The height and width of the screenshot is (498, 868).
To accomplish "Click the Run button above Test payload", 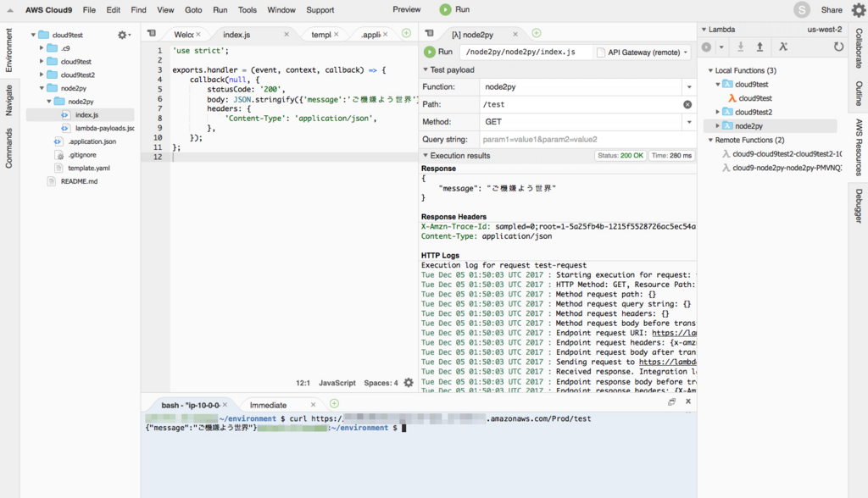I will (x=438, y=52).
